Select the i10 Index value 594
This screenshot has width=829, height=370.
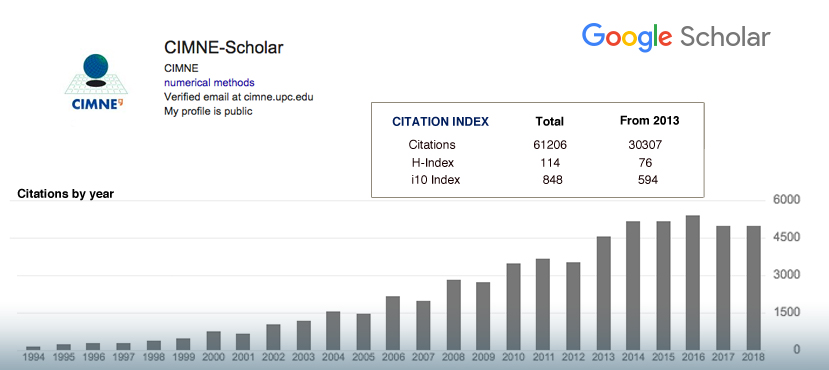click(x=648, y=180)
